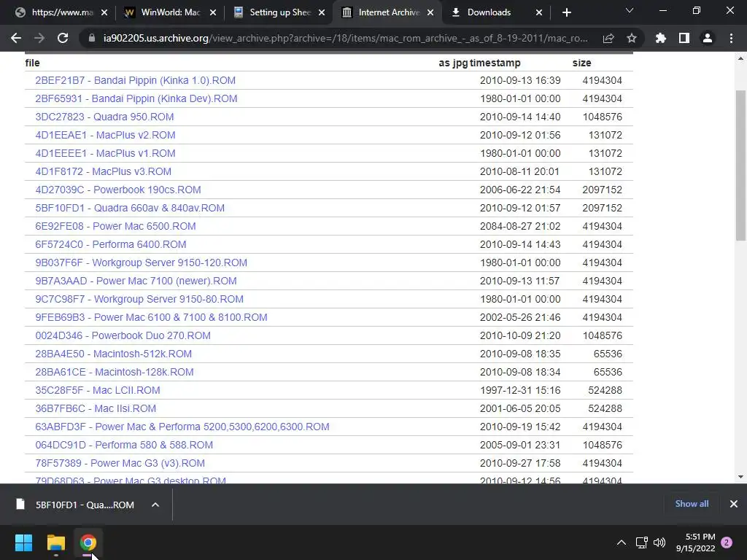The image size is (747, 560).
Task: Open the Performa 580 & 588.ROM link
Action: (124, 445)
